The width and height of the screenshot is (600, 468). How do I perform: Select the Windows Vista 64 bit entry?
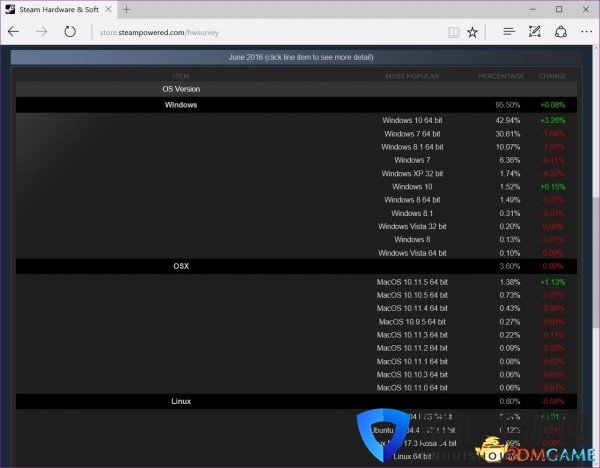(412, 253)
